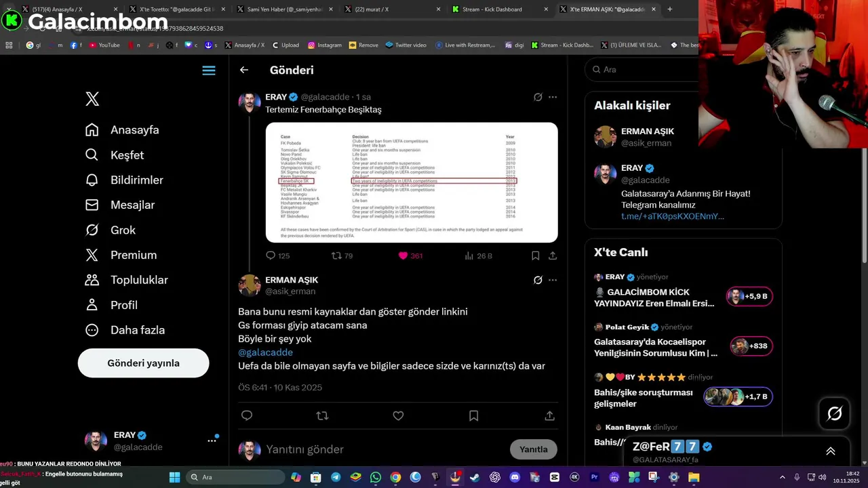Click Yanıtla reply button
868x488 pixels.
click(534, 449)
